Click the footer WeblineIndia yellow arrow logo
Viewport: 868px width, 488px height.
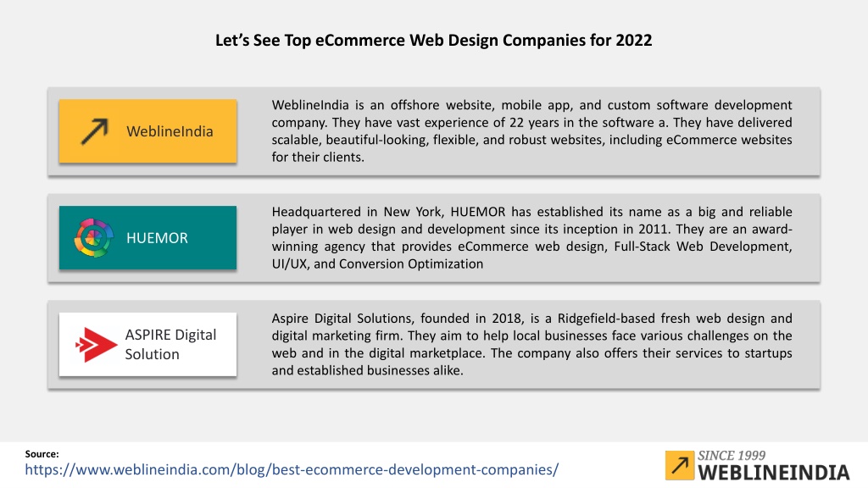(x=679, y=465)
